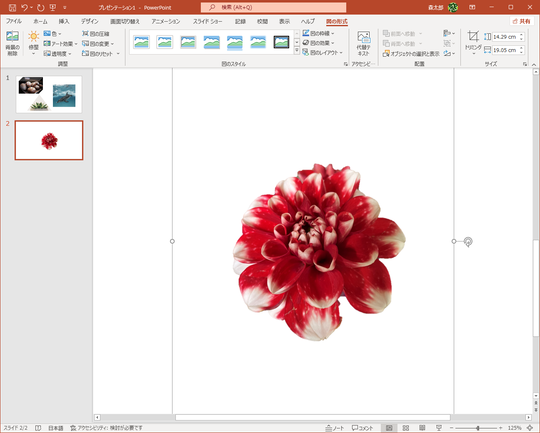This screenshot has width=540, height=433.
Task: Click the redo icon in quick access toolbar
Action: pyautogui.click(x=41, y=7)
